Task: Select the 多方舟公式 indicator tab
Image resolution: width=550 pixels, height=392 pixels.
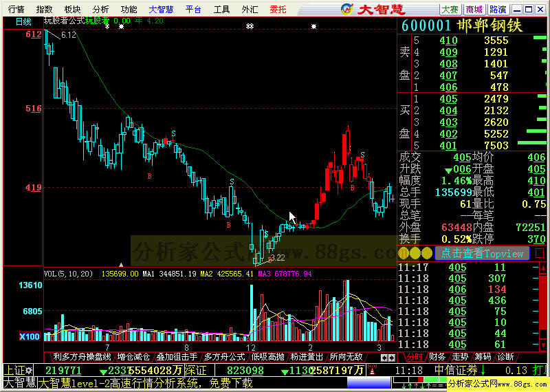Action: (x=225, y=357)
